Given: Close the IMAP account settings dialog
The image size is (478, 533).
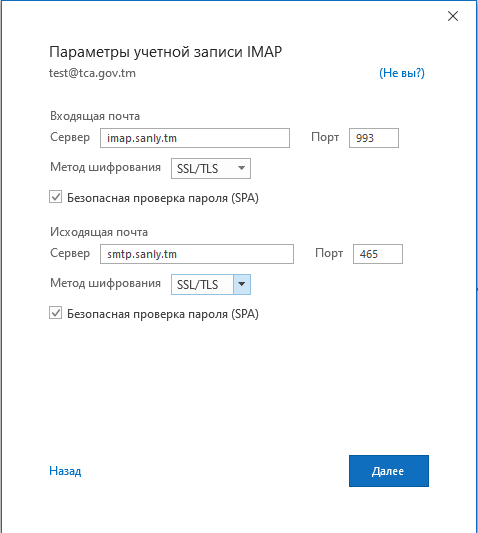Looking at the screenshot, I should click(453, 16).
